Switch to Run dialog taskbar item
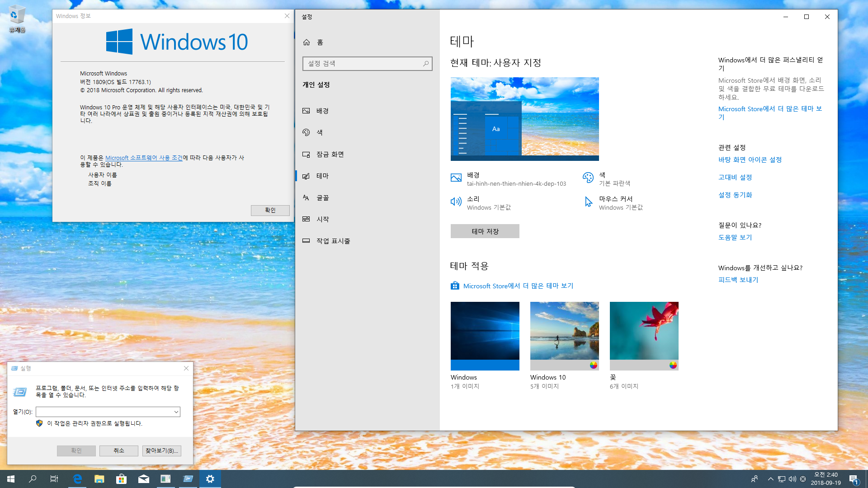Viewport: 868px width, 488px height. pyautogui.click(x=188, y=479)
